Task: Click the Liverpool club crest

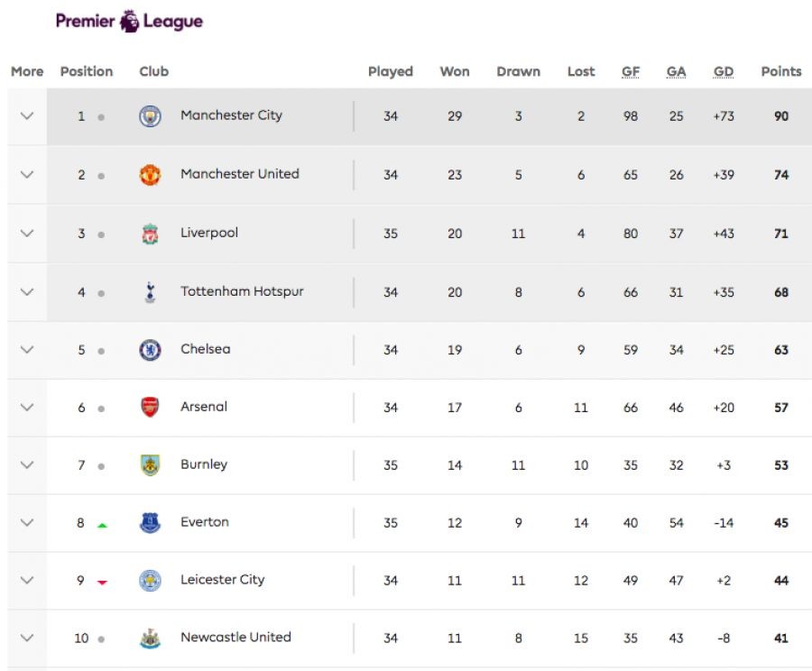Action: pyautogui.click(x=150, y=234)
